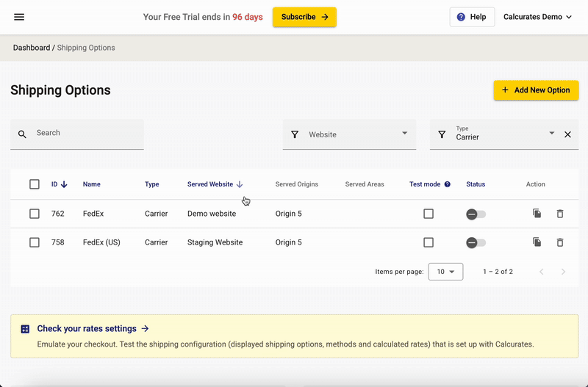588x387 pixels.
Task: Focus the Search input field
Action: click(77, 134)
